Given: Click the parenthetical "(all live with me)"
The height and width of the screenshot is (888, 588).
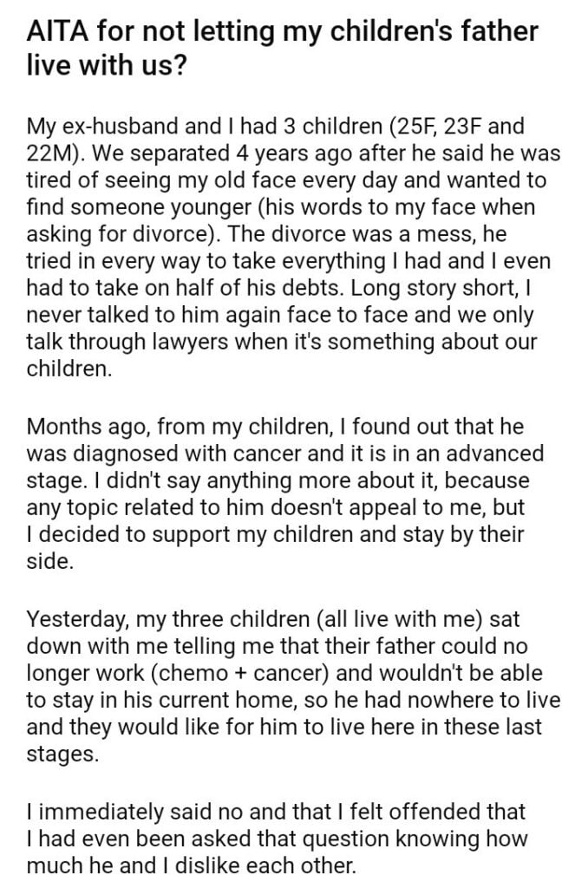Looking at the screenshot, I should [404, 620].
